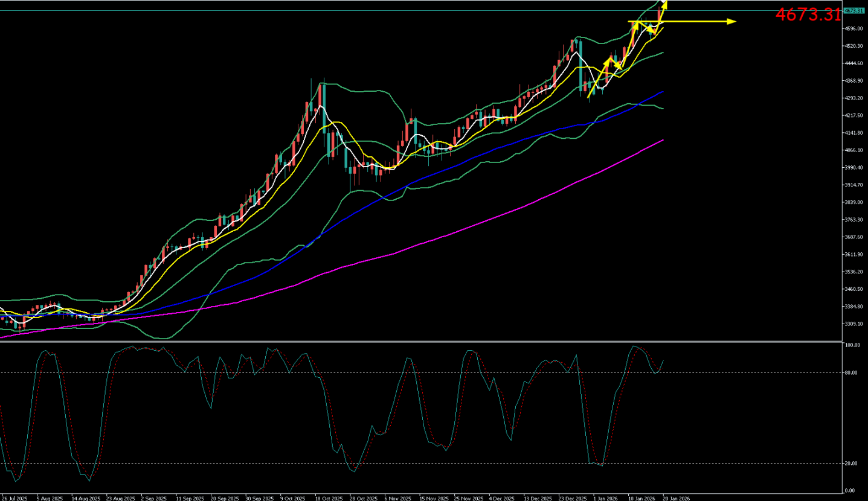The image size is (868, 501).
Task: Click the 4596.00 price axis label
Action: coord(854,28)
